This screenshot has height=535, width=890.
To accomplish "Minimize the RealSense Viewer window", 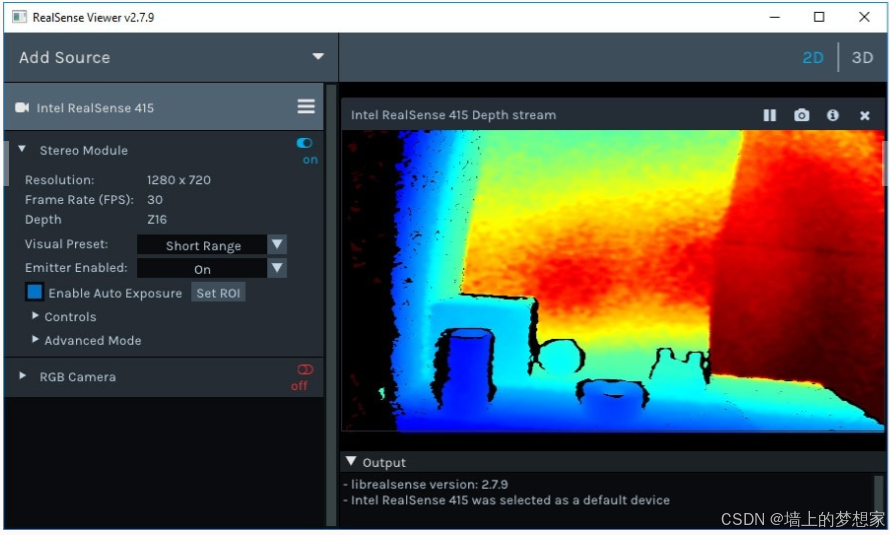I will pos(774,17).
